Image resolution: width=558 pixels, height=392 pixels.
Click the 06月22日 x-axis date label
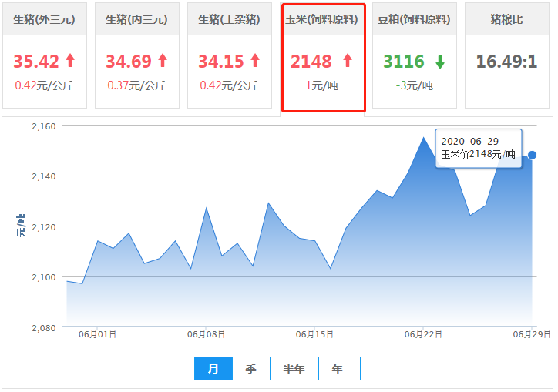pyautogui.click(x=423, y=334)
